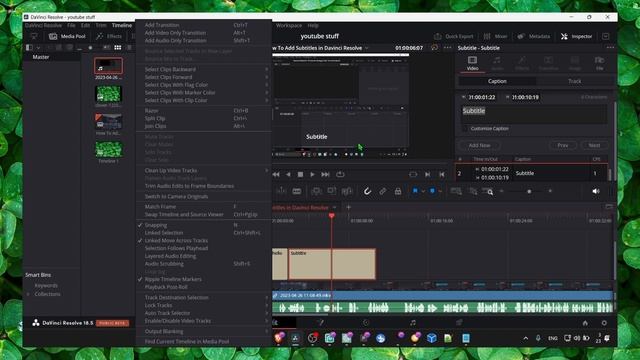Expand Clean Up Video Tracks submenu
The image size is (640, 360).
point(202,170)
